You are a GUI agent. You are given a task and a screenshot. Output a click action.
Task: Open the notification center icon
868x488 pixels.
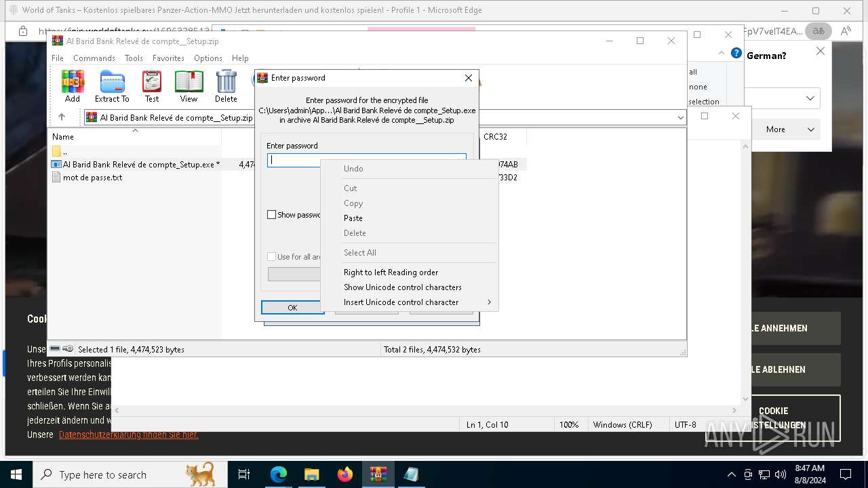tap(846, 474)
